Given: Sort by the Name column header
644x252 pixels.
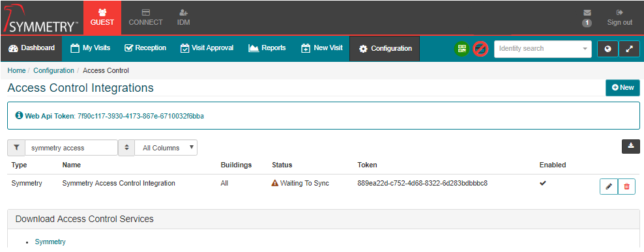Looking at the screenshot, I should pos(72,165).
